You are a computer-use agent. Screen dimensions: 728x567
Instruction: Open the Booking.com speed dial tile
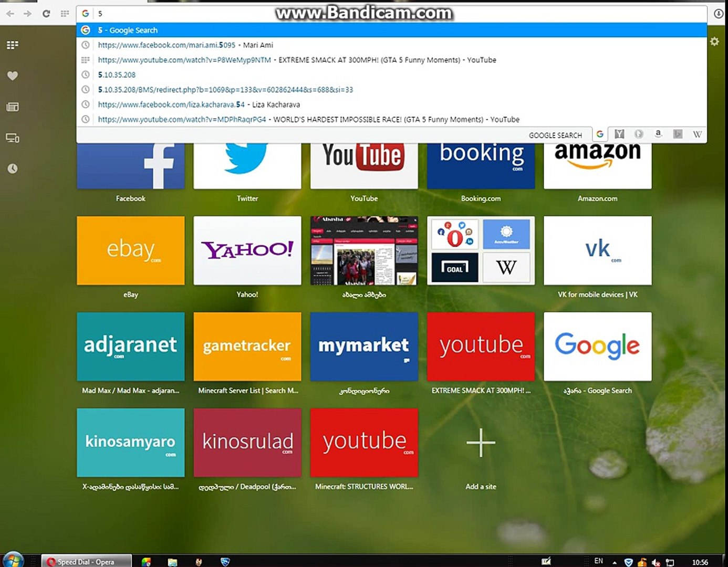tap(481, 166)
